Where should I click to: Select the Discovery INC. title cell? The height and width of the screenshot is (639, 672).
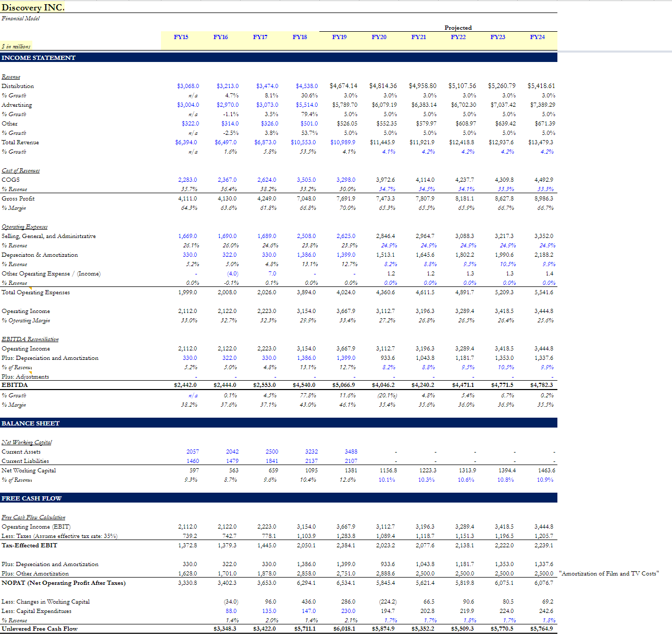pyautogui.click(x=33, y=7)
